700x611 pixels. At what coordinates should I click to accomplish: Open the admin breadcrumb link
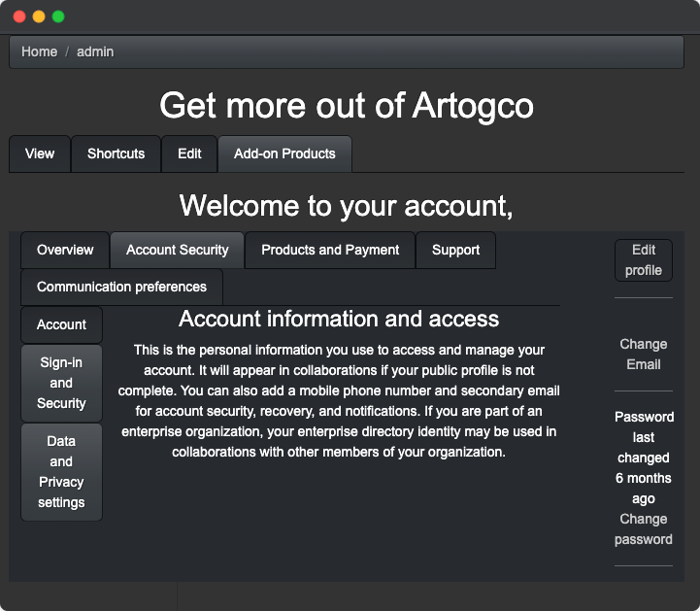click(95, 51)
